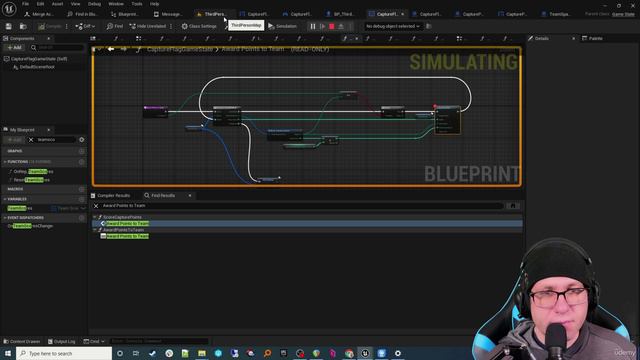Navigate forward in graph history

coord(124,49)
